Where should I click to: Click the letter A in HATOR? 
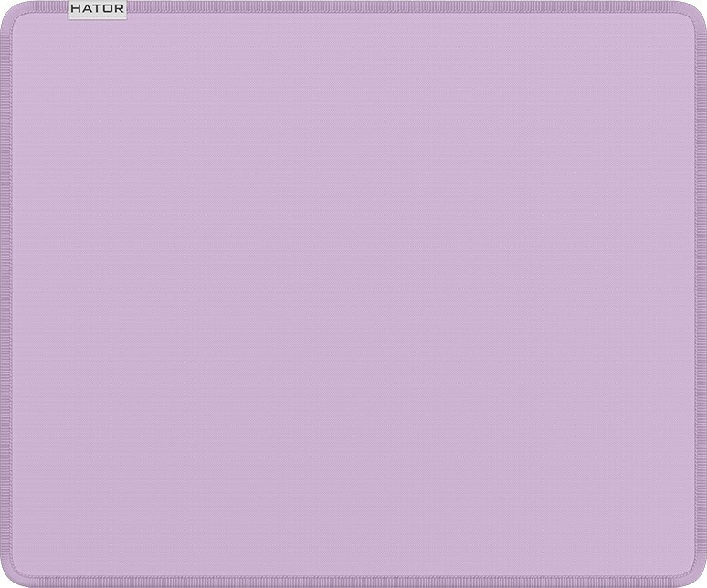click(86, 10)
